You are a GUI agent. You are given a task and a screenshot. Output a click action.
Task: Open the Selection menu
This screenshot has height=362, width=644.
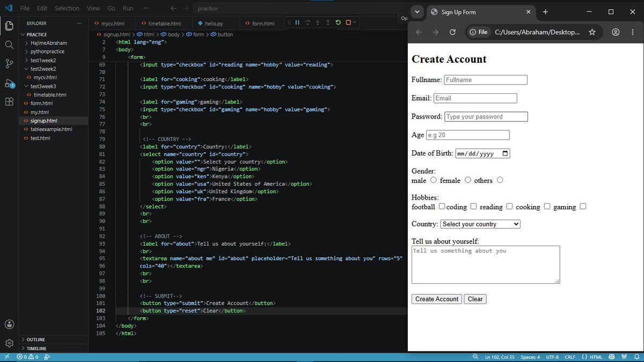[x=67, y=9]
